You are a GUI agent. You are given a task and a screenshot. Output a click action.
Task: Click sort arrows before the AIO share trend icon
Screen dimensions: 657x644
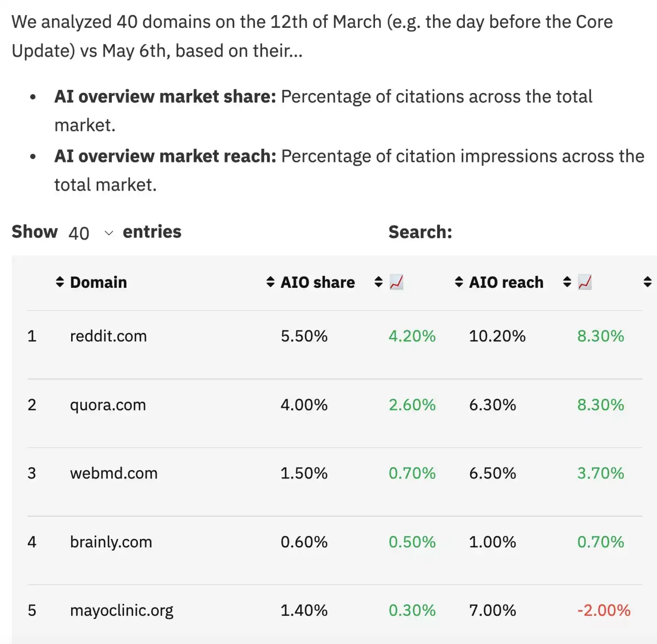[378, 282]
